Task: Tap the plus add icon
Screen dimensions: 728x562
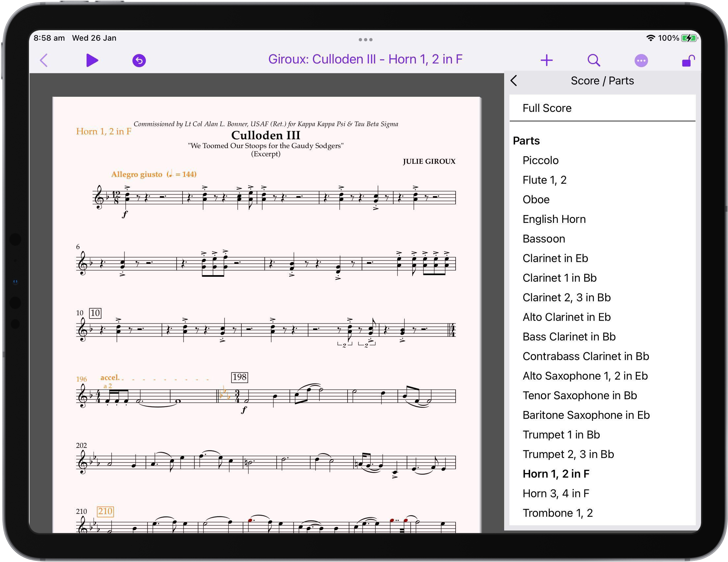Action: (546, 60)
